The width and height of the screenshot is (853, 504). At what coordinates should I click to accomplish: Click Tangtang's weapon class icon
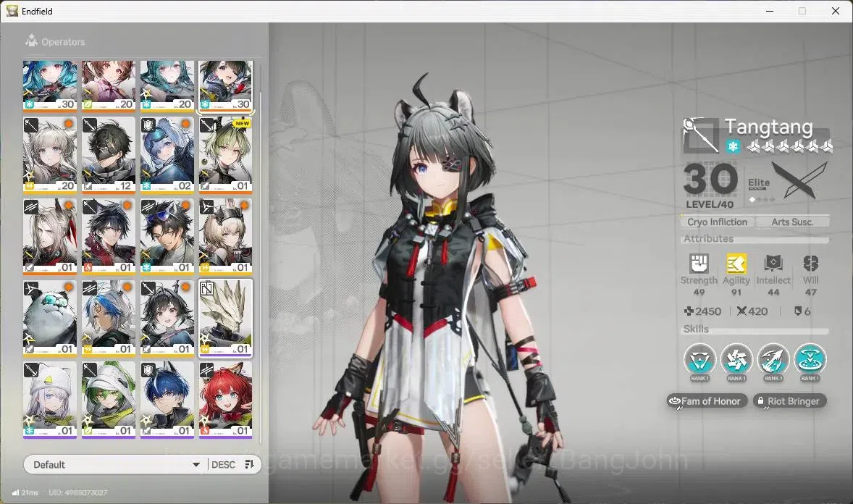point(701,135)
